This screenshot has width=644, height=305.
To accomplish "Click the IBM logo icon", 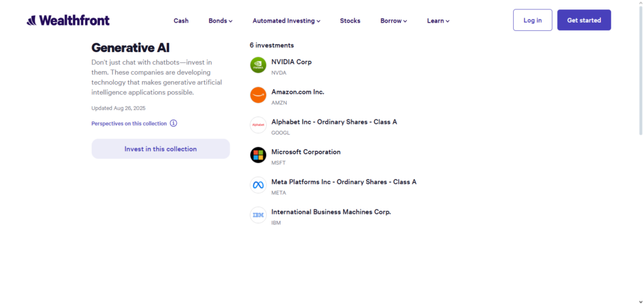I will [x=258, y=215].
